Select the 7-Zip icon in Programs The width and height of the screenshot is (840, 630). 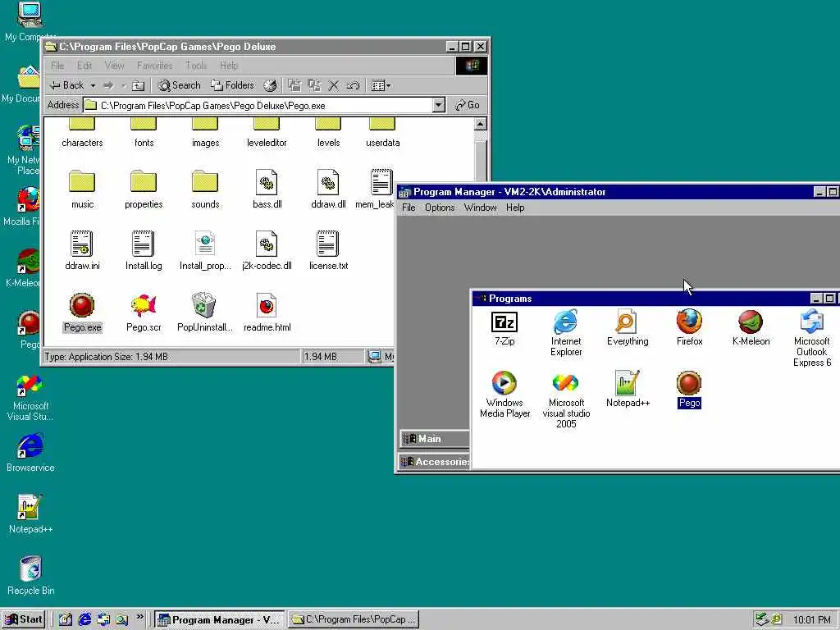click(504, 328)
